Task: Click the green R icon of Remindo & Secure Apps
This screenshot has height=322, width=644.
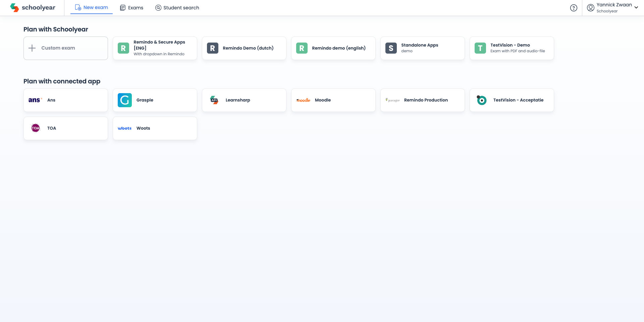Action: coord(123,48)
